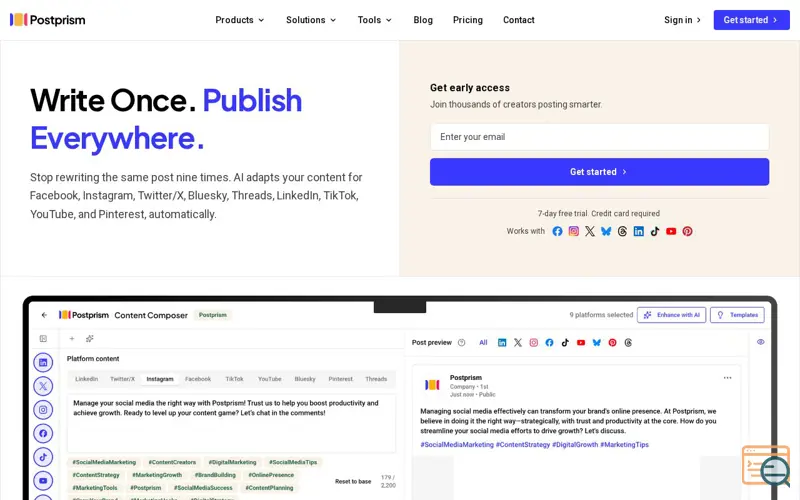Viewport: 800px width, 500px height.
Task: Toggle the eye preview visibility icon
Action: pos(761,342)
